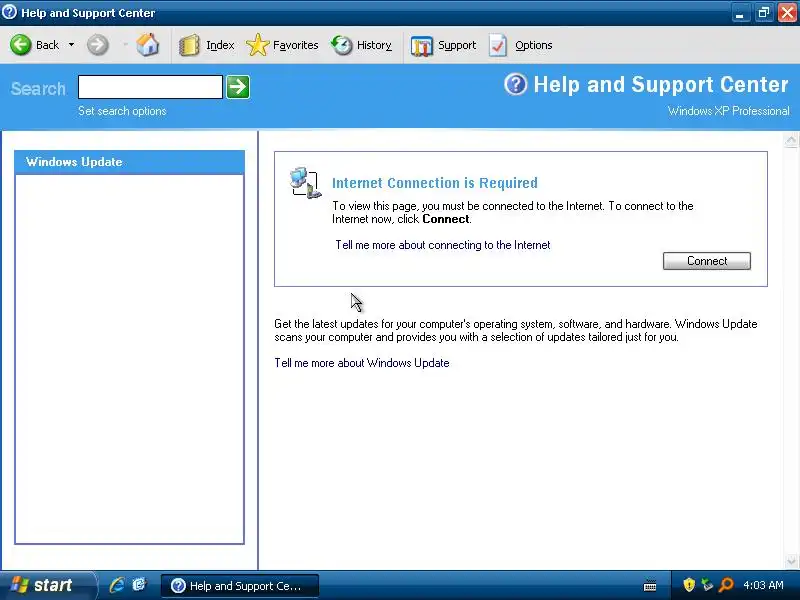800x600 pixels.
Task: Open the History clock icon
Action: (342, 45)
